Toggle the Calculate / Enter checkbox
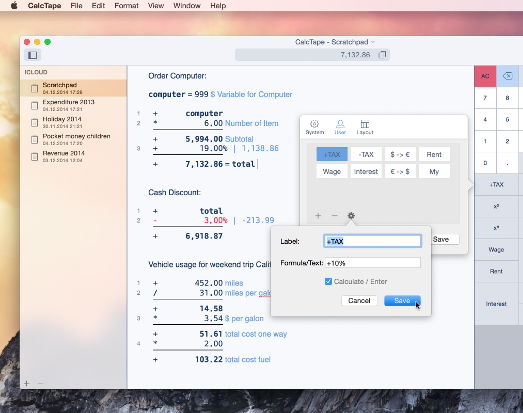 pyautogui.click(x=328, y=282)
